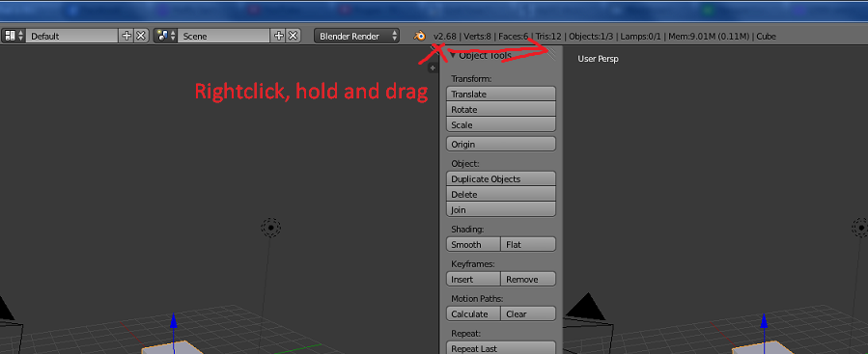868x354 pixels.
Task: Click the Join button
Action: (x=500, y=210)
